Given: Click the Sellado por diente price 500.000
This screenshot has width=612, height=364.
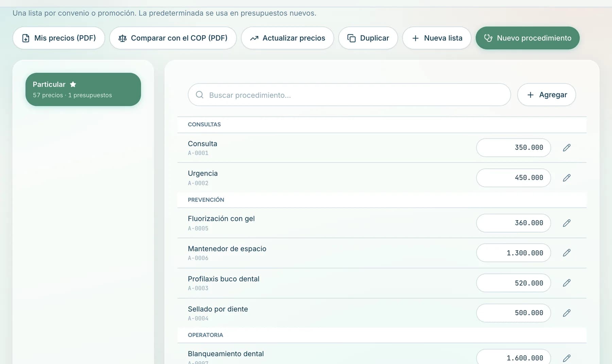Looking at the screenshot, I should tap(513, 313).
